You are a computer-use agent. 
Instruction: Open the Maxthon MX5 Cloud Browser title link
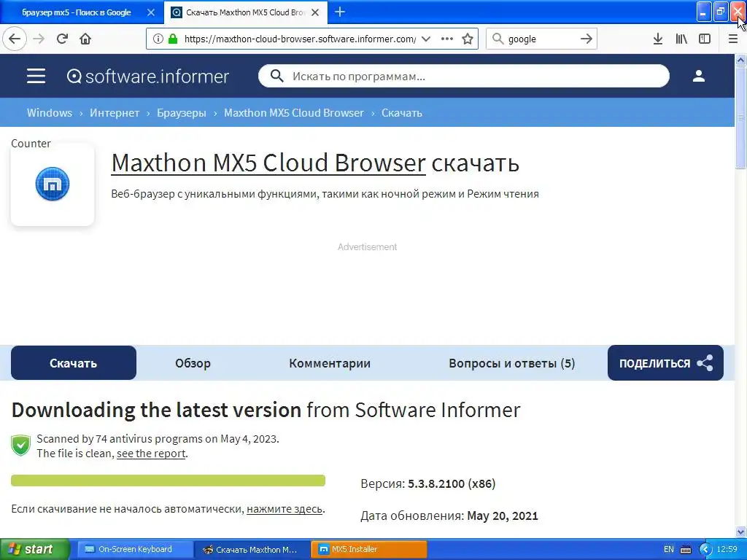click(268, 163)
